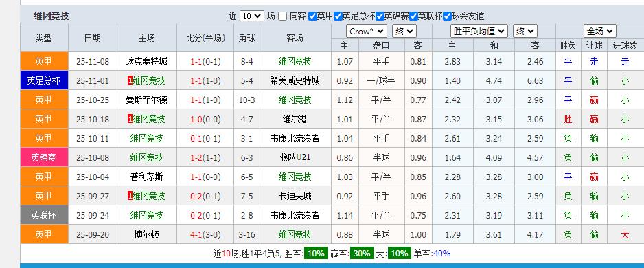Image resolution: width=644 pixels, height=268 pixels.
Task: Click corner count 3-16 cell
Action: (247, 235)
